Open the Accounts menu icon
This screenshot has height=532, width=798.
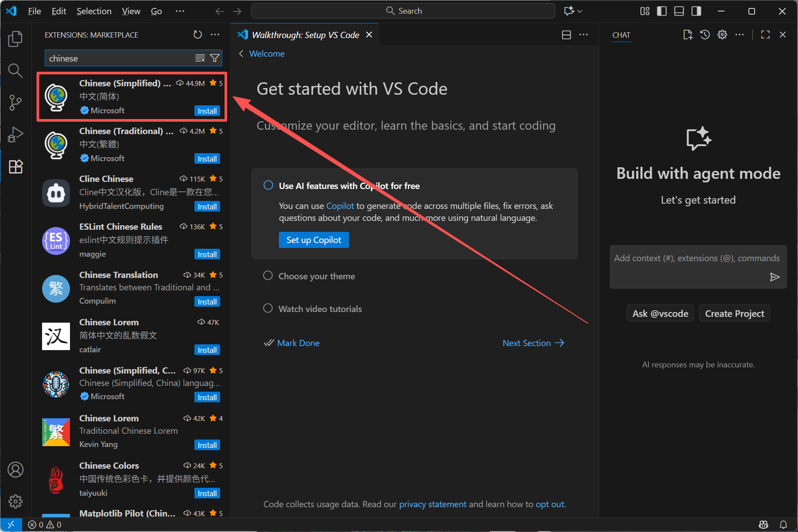tap(15, 470)
